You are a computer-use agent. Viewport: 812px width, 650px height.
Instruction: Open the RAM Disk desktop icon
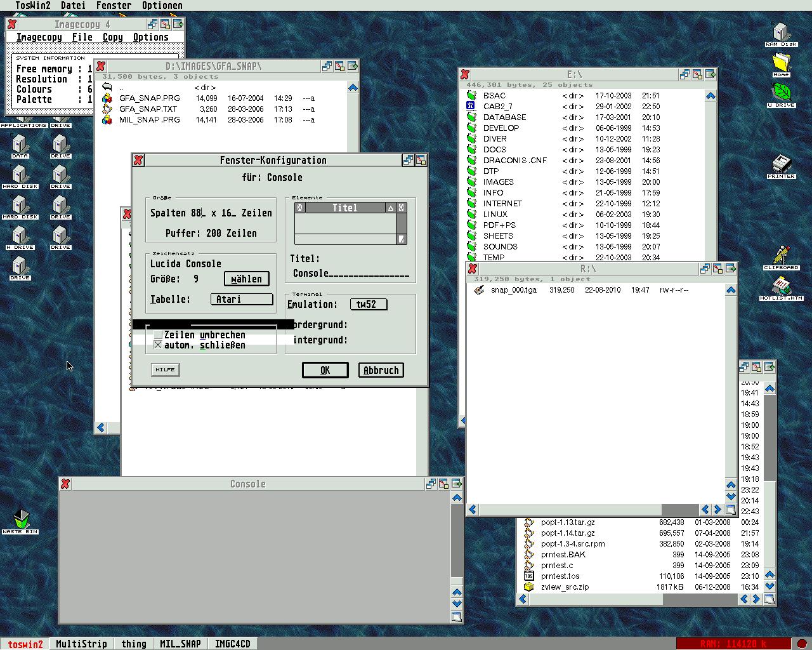780,32
